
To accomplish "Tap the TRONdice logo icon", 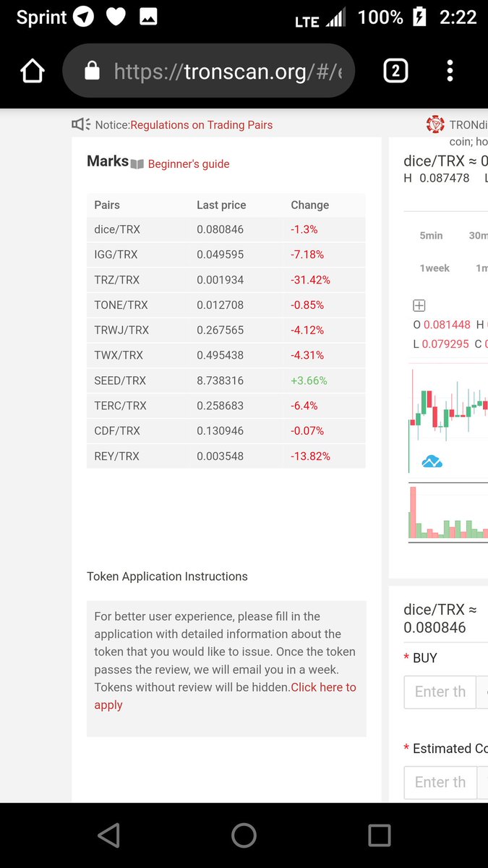I will click(x=435, y=124).
